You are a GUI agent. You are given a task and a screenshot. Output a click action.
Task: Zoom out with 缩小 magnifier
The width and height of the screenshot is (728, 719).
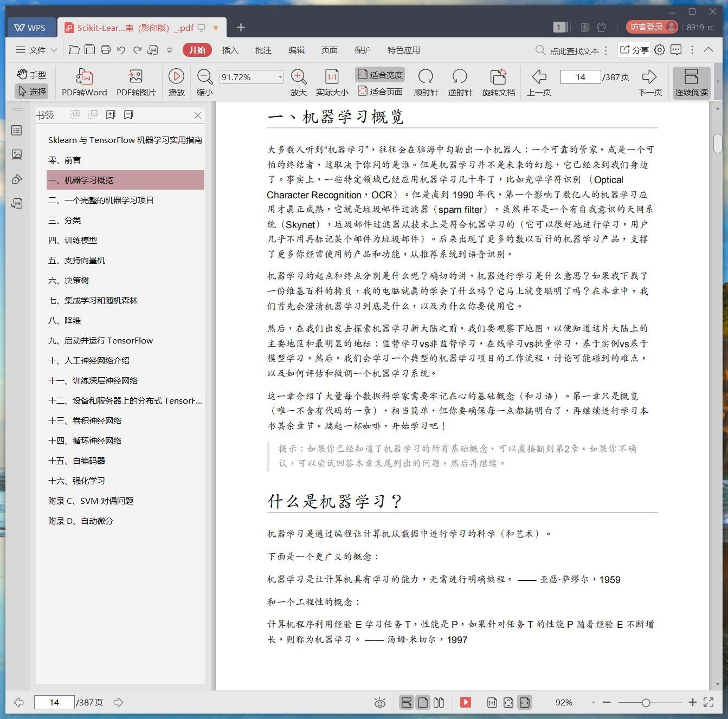pos(204,83)
